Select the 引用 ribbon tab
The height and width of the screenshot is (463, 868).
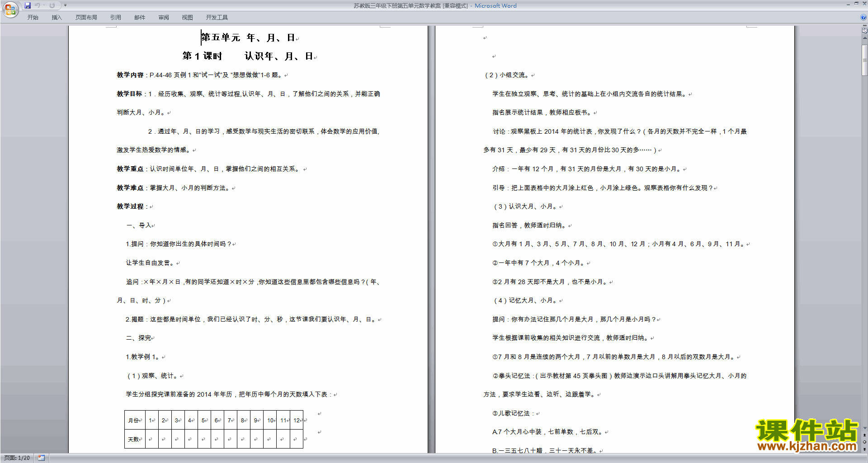tap(116, 17)
